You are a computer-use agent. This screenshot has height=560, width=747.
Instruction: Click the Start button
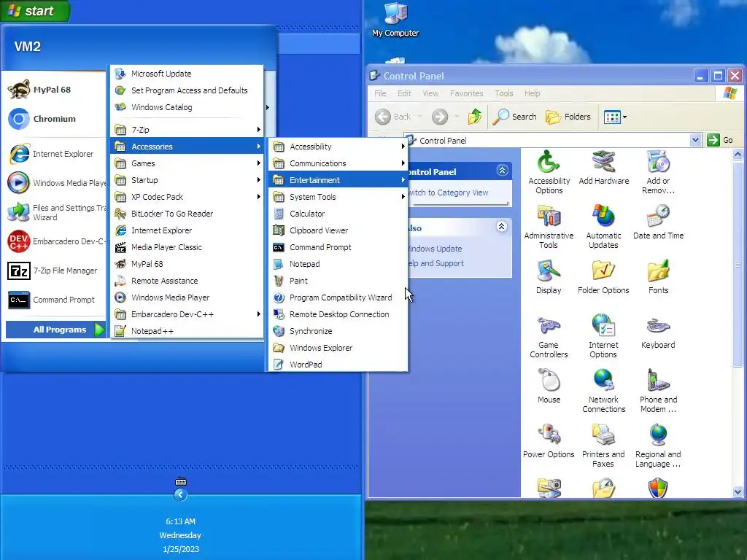[x=35, y=10]
